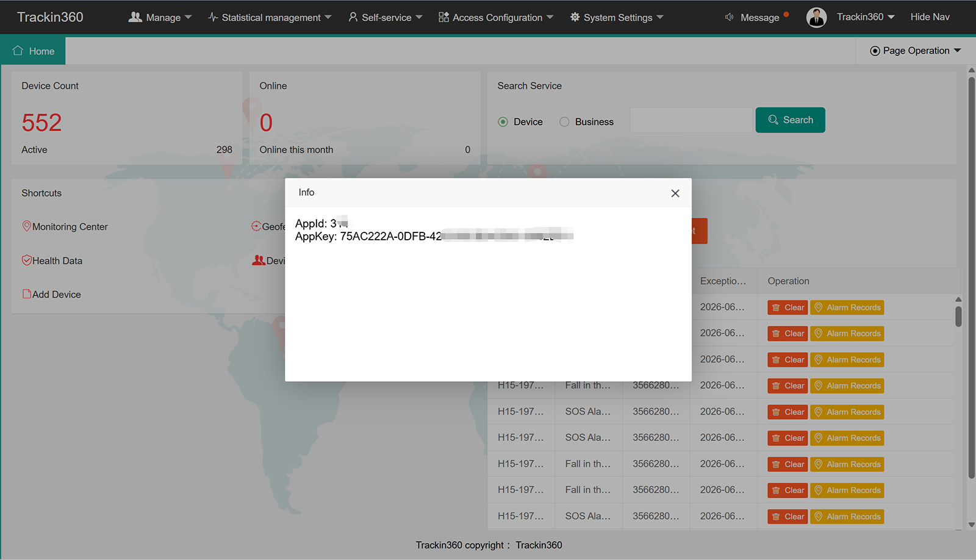Expand the Manage dropdown menu

160,17
